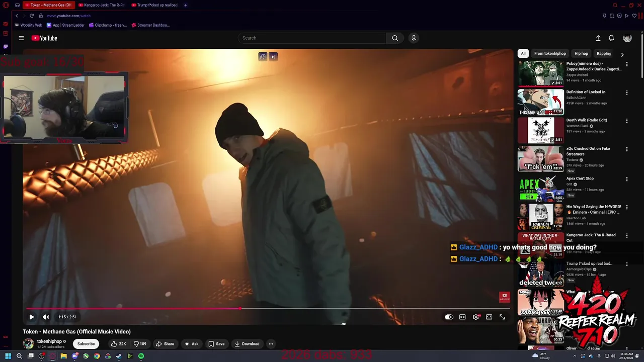Go back with the browser back arrow

click(17, 16)
